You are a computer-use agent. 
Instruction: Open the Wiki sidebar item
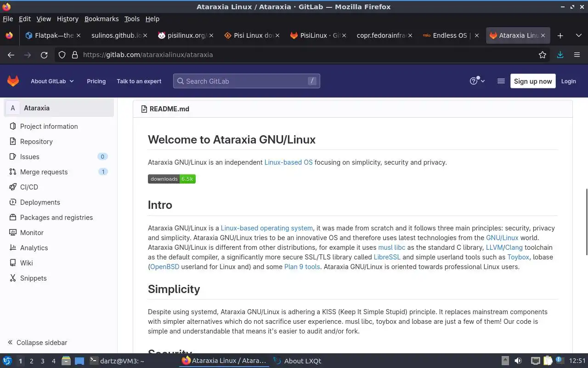coord(59,263)
